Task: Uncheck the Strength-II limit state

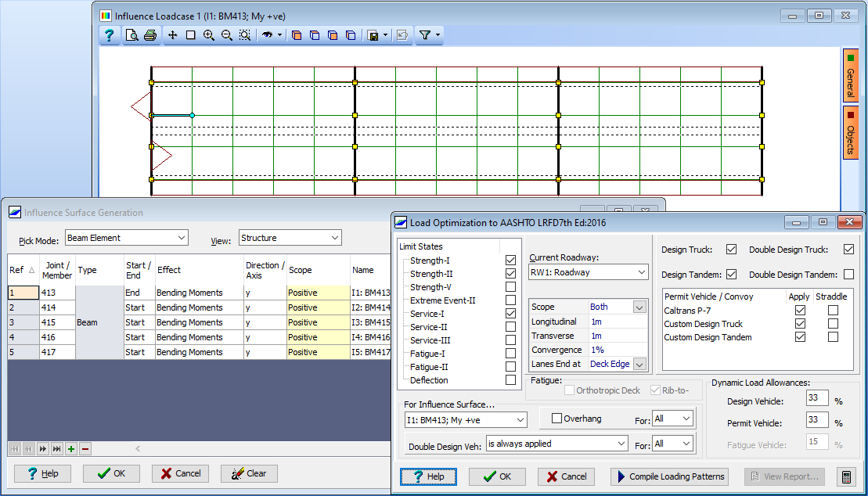Action: point(510,274)
